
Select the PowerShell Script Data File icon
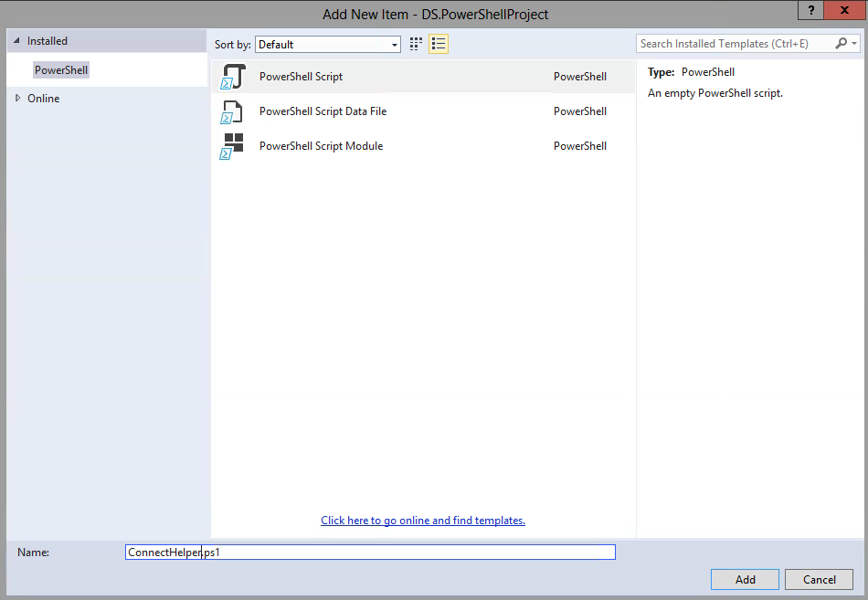pos(232,111)
